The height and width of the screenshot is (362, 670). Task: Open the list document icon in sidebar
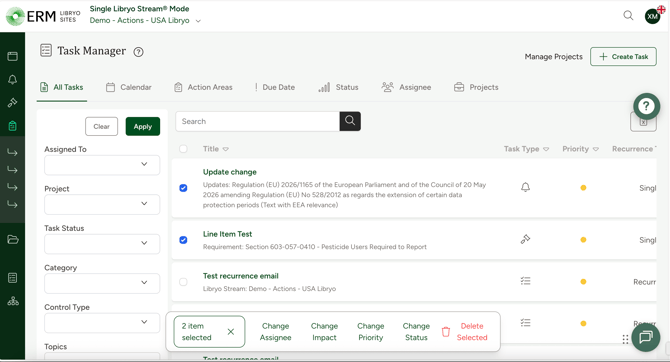point(12,278)
